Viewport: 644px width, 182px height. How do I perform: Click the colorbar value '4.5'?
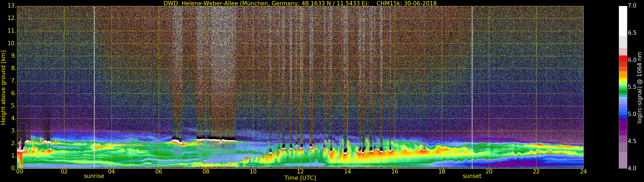pyautogui.click(x=632, y=141)
